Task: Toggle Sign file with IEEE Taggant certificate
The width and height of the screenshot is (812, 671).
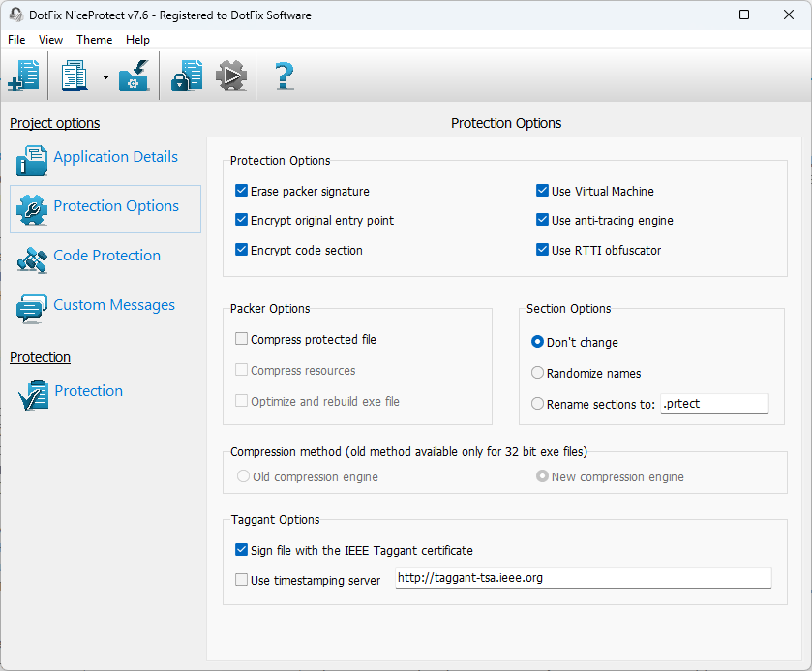Action: 241,550
